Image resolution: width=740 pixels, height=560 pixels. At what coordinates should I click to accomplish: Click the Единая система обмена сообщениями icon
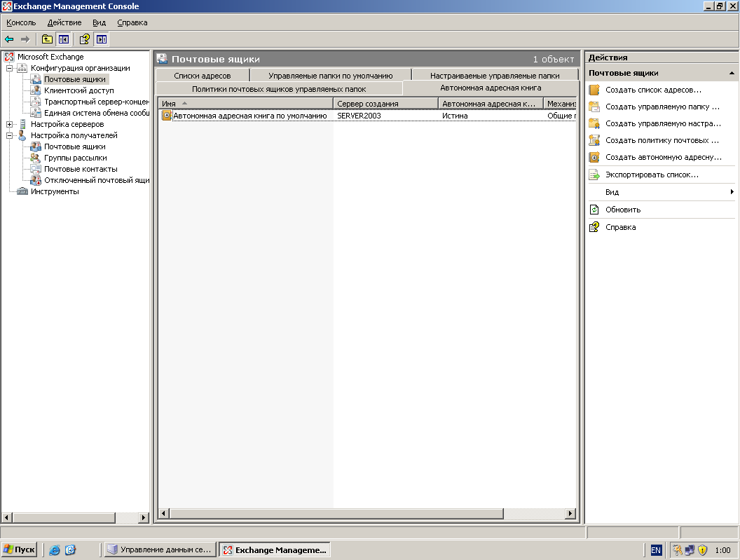tap(36, 113)
